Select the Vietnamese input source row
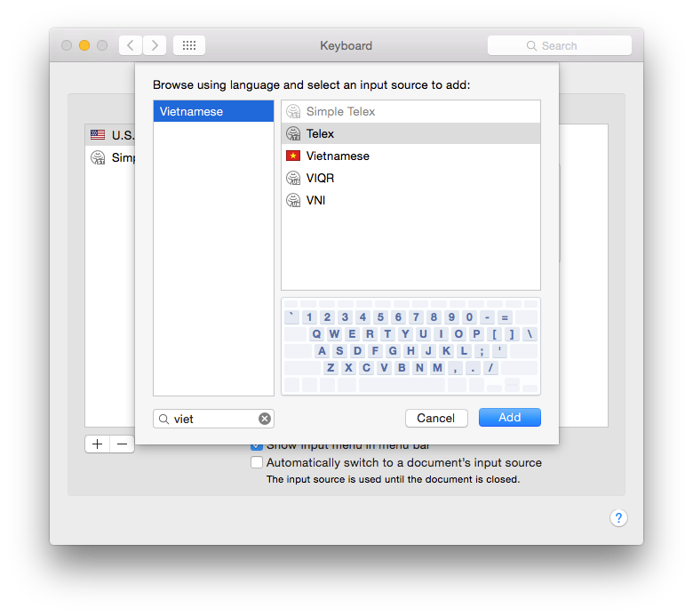The width and height of the screenshot is (693, 616). tap(410, 156)
